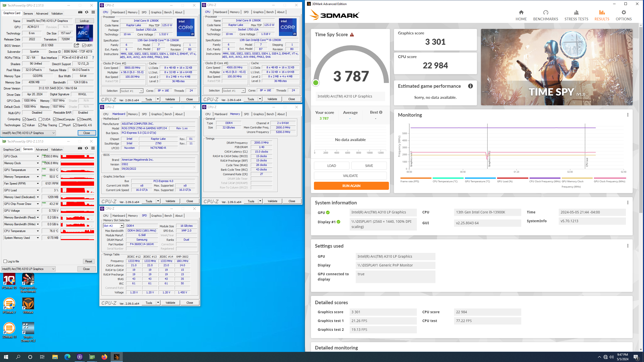This screenshot has width=644, height=362.
Task: Open the BENCHMARKS section in 3DMark
Action: point(545,15)
